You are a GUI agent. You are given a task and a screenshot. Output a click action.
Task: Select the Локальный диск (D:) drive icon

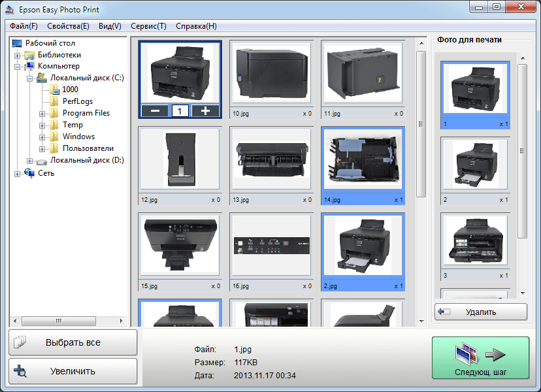pos(42,161)
